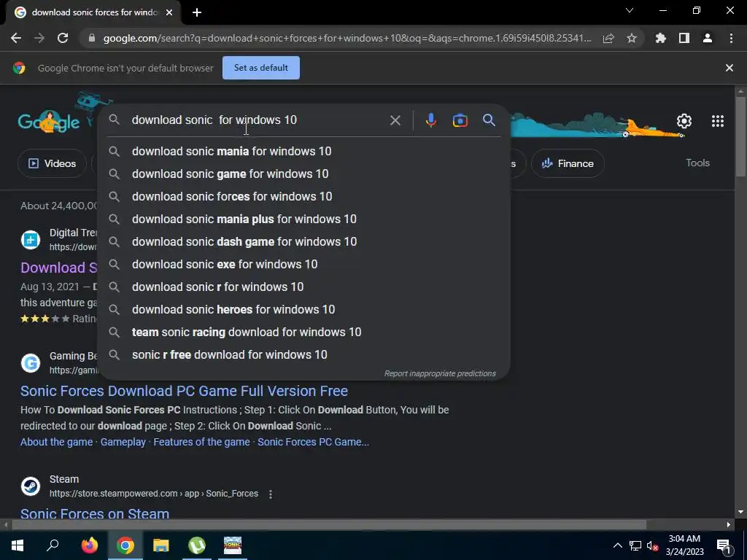
Task: Choose suggestion sonic dash game
Action: pyautogui.click(x=303, y=241)
